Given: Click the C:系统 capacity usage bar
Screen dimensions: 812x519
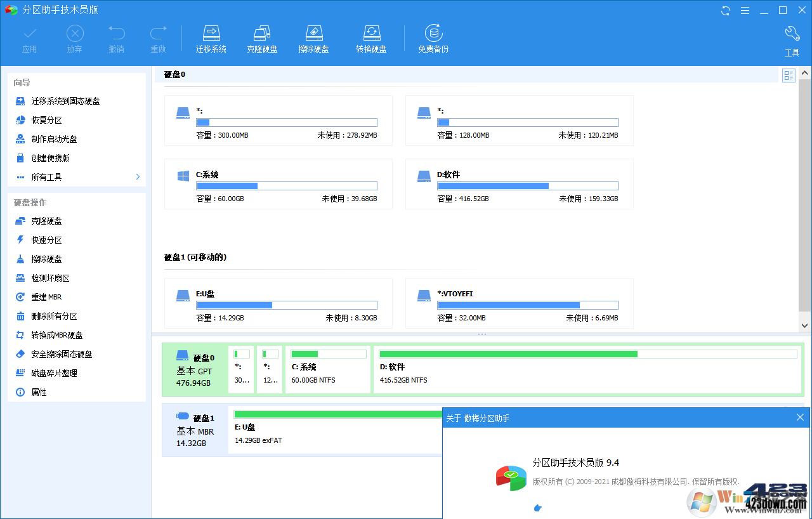Looking at the screenshot, I should (x=287, y=185).
